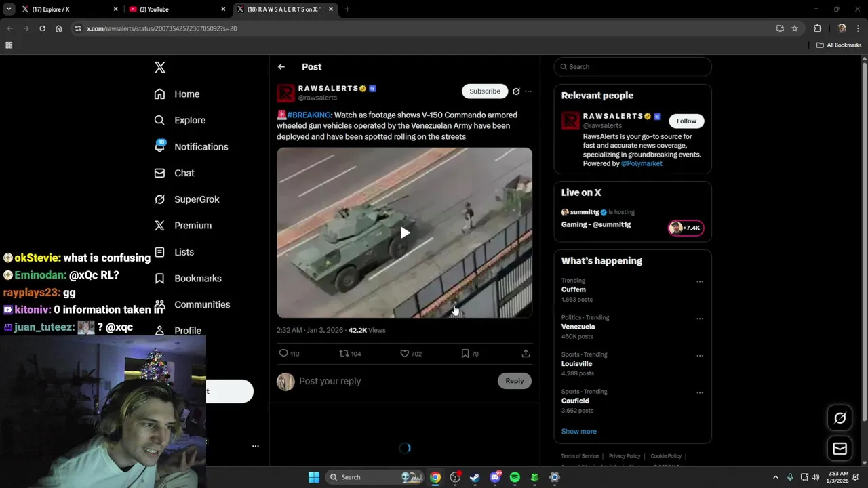
Task: Open the post's more options menu
Action: coord(528,91)
